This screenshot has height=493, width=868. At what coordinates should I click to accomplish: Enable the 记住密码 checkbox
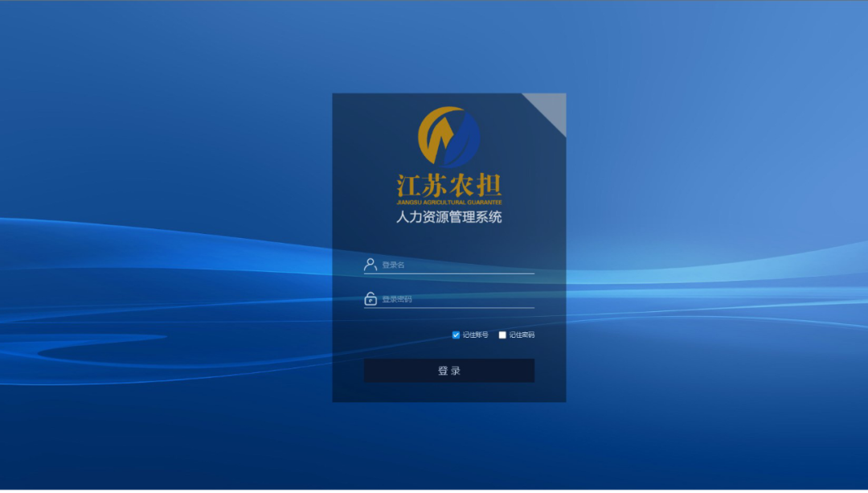[502, 335]
